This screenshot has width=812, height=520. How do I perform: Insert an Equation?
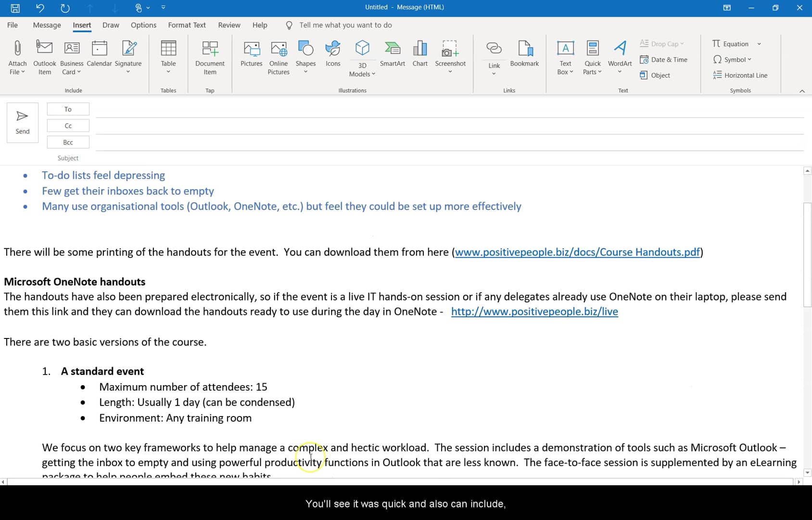(x=730, y=44)
